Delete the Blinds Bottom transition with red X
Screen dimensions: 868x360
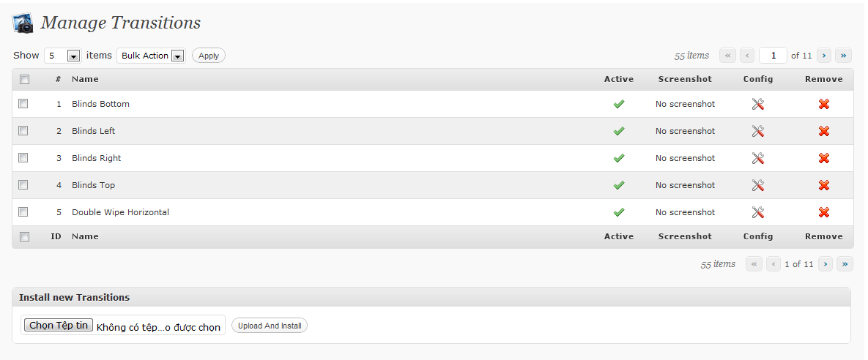click(824, 104)
